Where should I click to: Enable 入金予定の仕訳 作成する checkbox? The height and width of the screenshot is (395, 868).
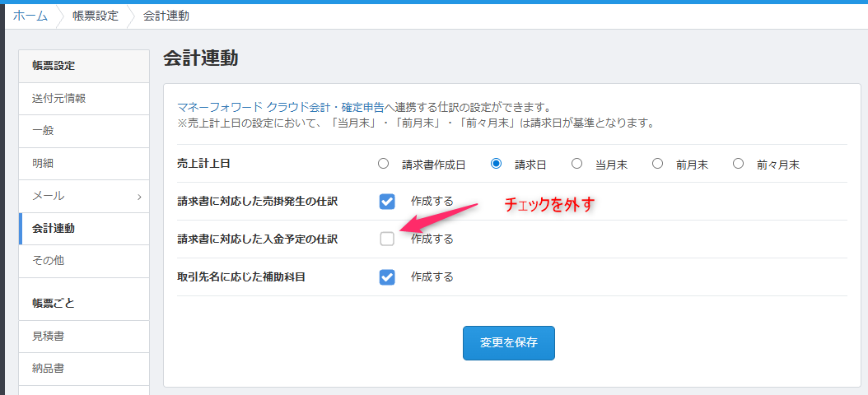387,239
